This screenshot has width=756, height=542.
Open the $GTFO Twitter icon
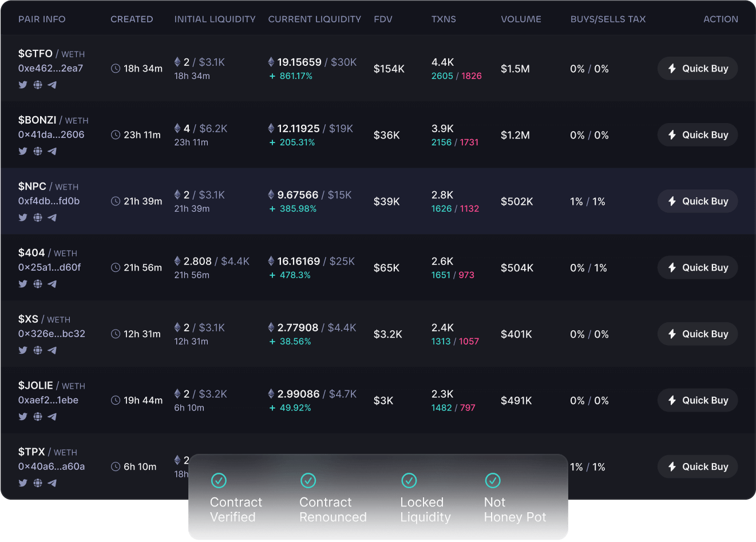coord(23,85)
